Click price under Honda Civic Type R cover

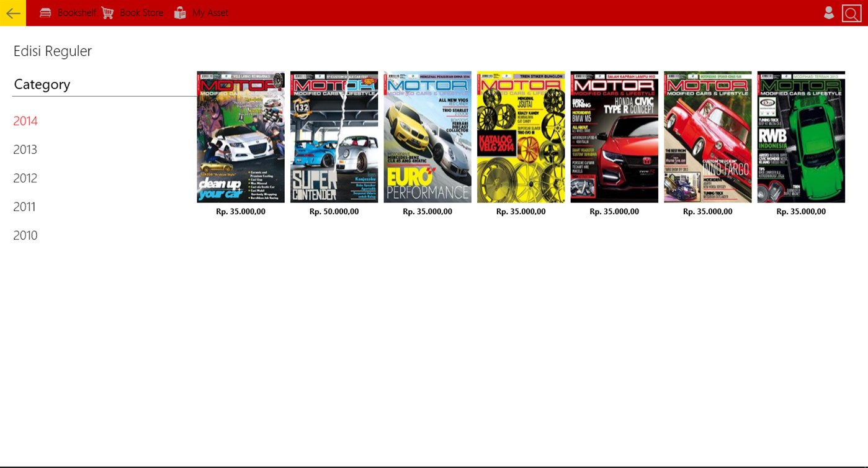coord(614,212)
